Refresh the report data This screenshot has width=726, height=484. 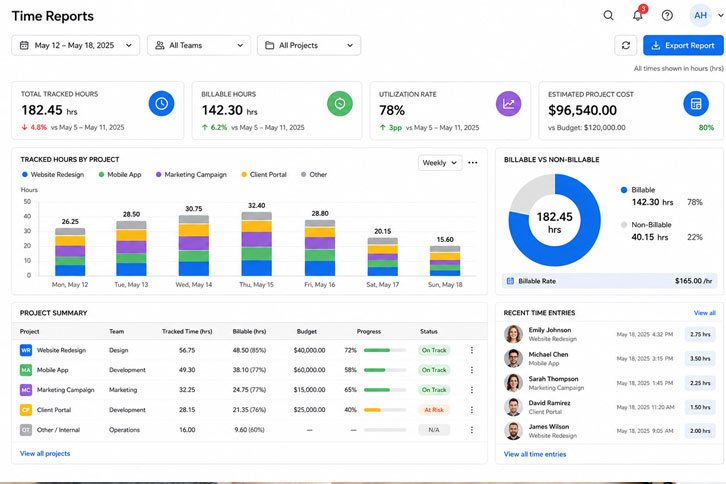point(626,45)
